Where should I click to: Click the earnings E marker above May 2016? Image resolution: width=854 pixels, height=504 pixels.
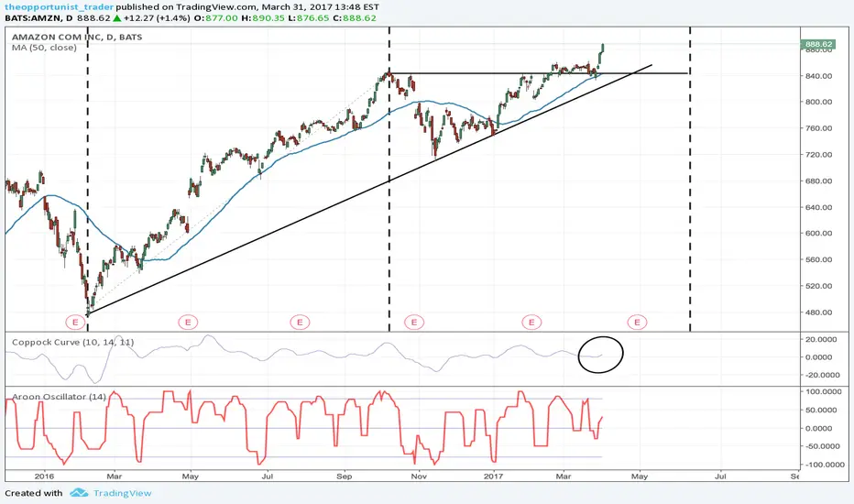pyautogui.click(x=188, y=322)
